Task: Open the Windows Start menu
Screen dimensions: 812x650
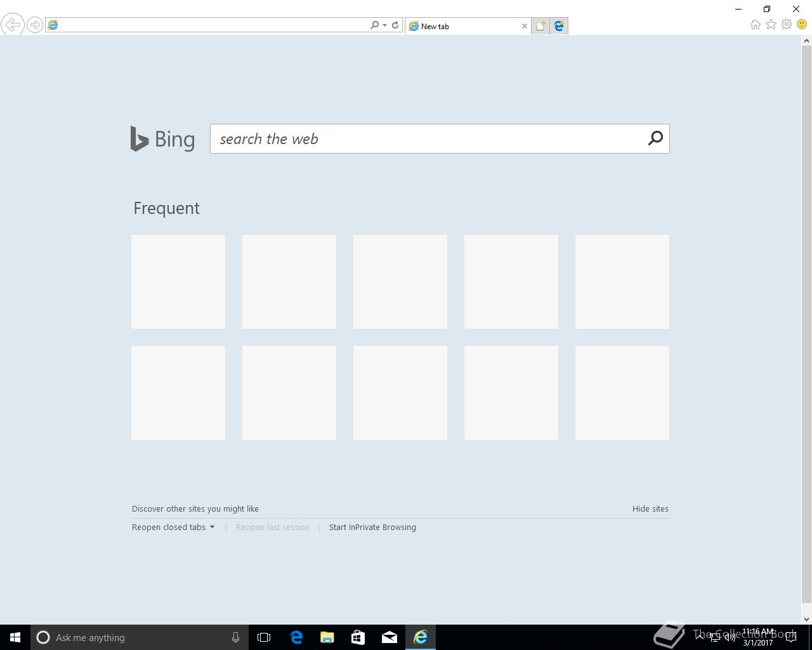Action: coord(15,637)
